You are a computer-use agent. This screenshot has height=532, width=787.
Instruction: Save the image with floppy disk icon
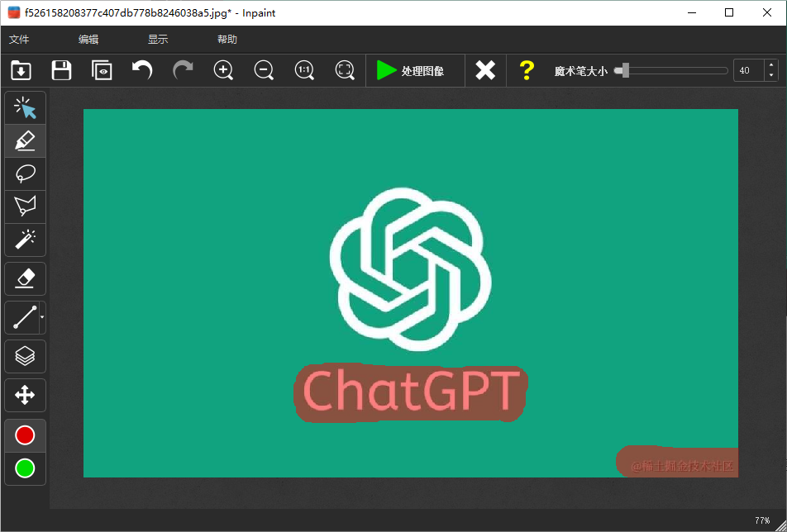pos(61,70)
